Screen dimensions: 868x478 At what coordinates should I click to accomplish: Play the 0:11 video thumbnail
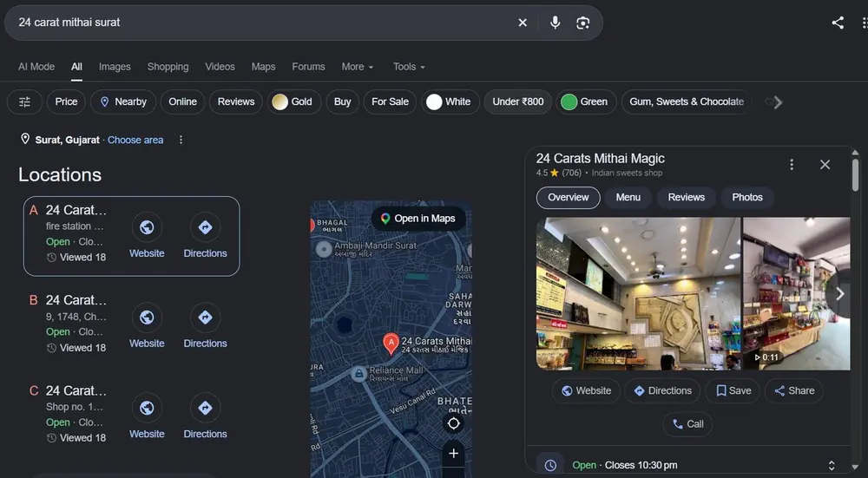796,294
